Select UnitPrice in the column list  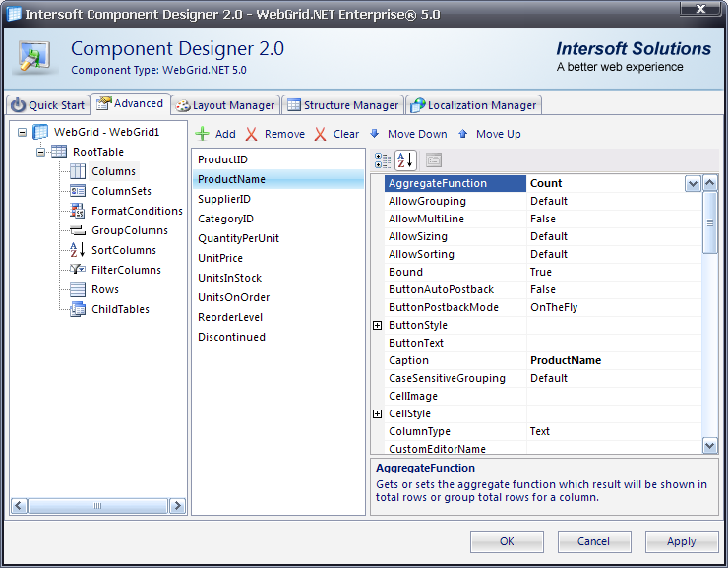[278, 258]
